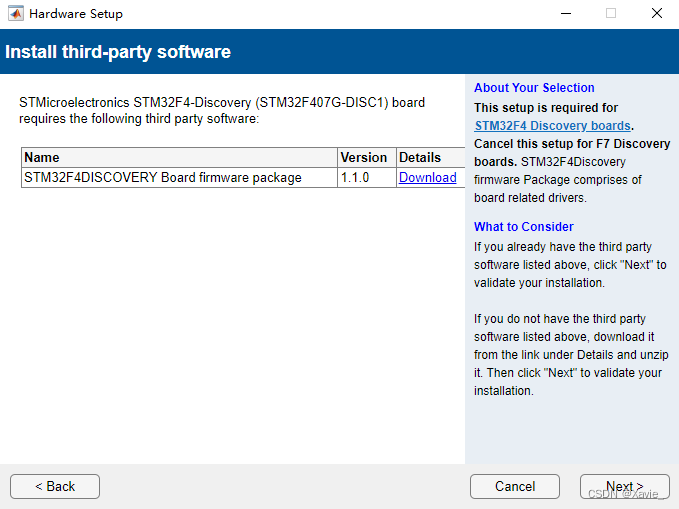Open the Download link for firmware package
This screenshot has height=509, width=679.
[427, 178]
